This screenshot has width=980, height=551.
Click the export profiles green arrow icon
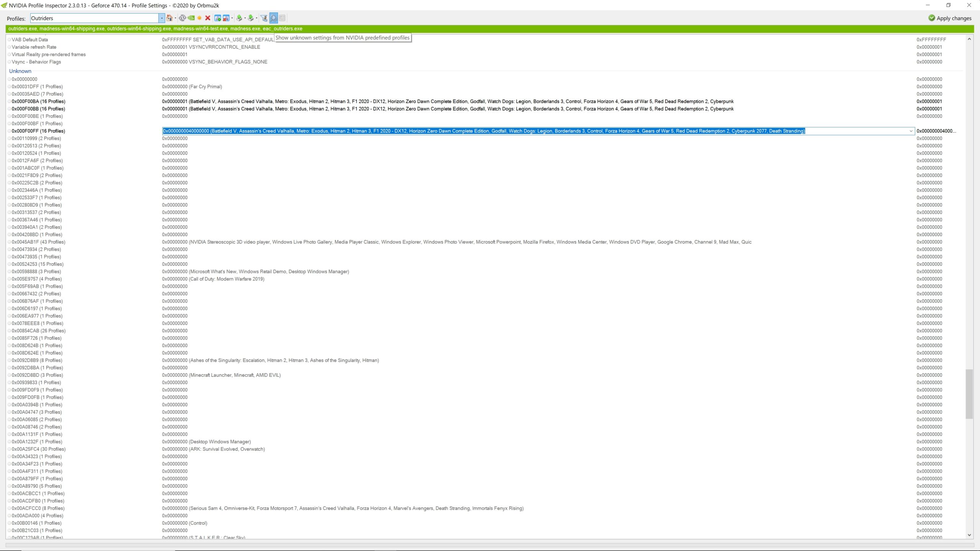pos(239,18)
